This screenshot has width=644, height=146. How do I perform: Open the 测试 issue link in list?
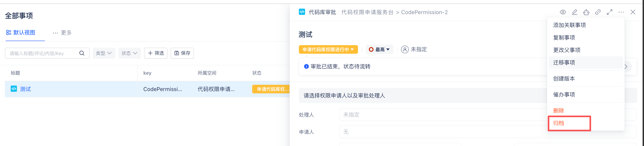point(25,89)
